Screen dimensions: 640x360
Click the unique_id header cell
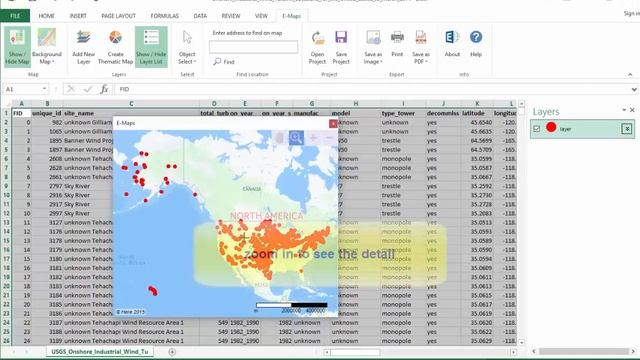47,113
